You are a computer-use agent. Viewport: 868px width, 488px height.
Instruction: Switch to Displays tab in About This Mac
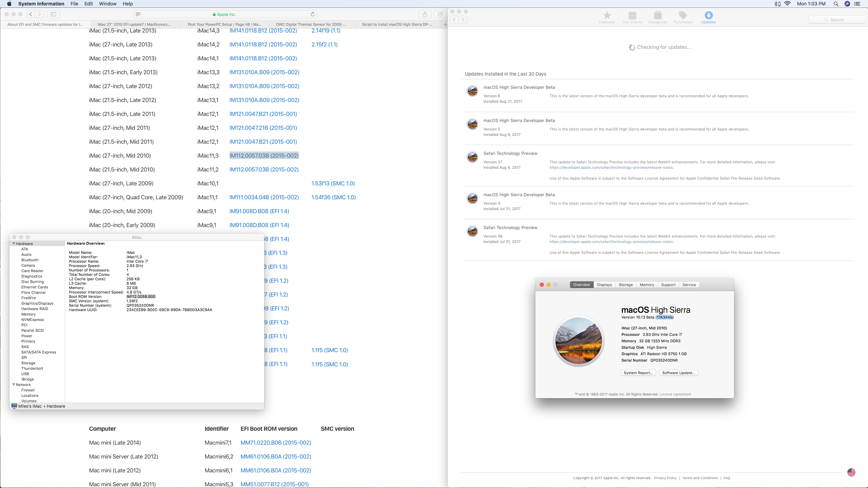pos(604,285)
